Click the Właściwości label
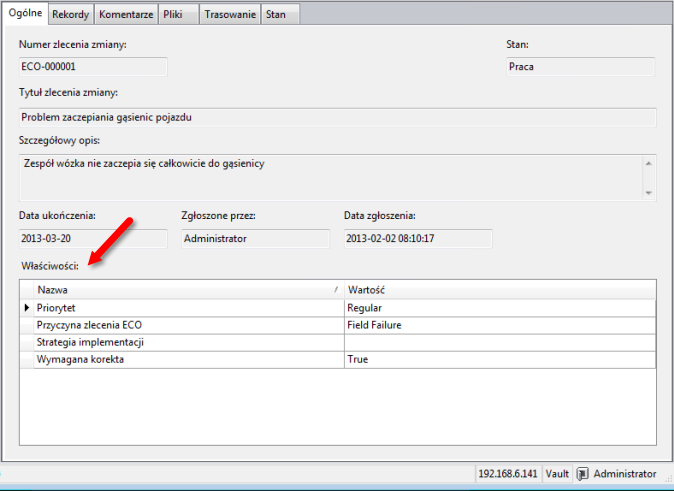 point(50,266)
